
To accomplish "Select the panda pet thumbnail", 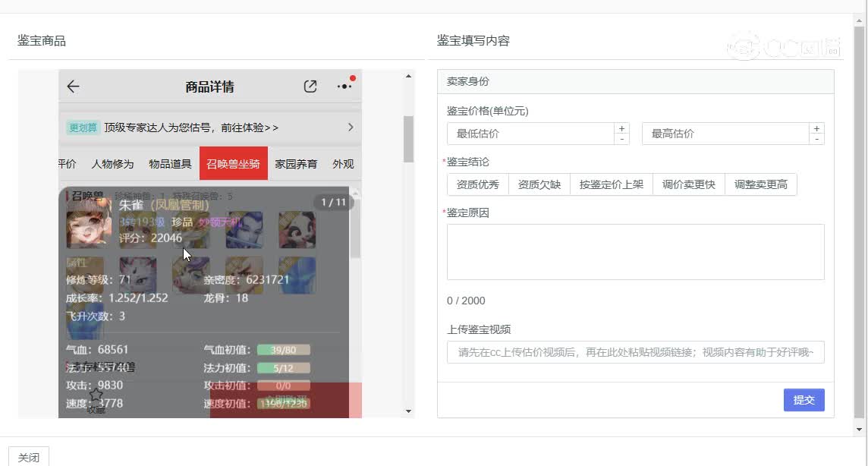I will [297, 229].
